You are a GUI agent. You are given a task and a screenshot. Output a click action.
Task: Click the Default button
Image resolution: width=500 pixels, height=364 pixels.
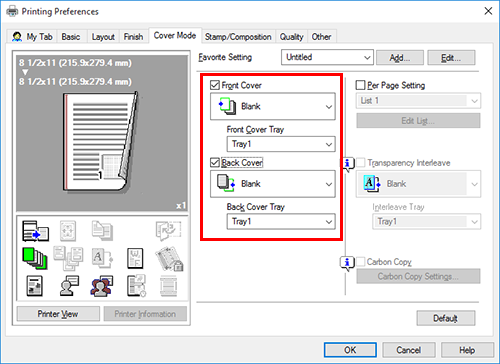coord(446,318)
